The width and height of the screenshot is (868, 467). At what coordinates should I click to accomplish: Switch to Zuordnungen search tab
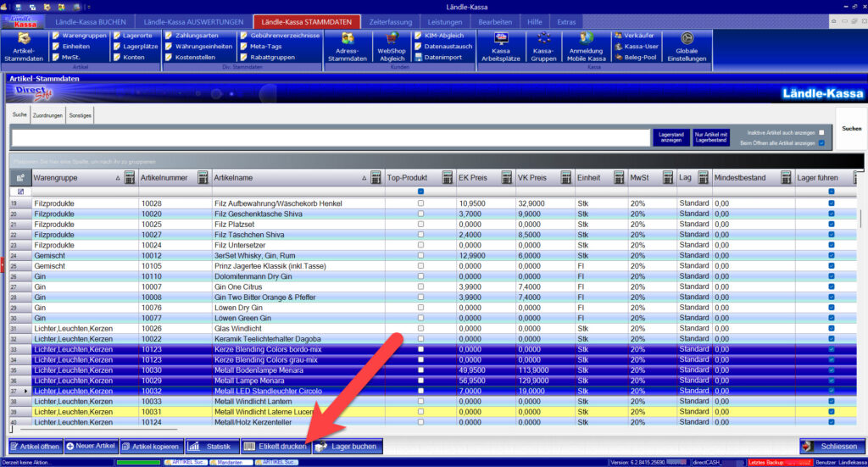(47, 115)
